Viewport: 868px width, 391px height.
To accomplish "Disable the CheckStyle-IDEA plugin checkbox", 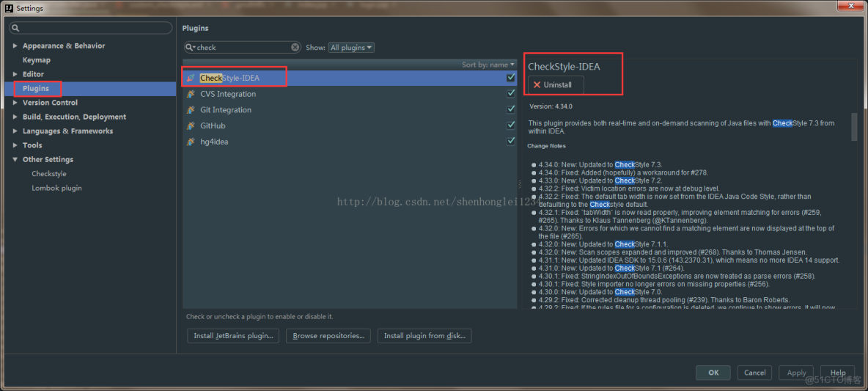I will click(511, 78).
